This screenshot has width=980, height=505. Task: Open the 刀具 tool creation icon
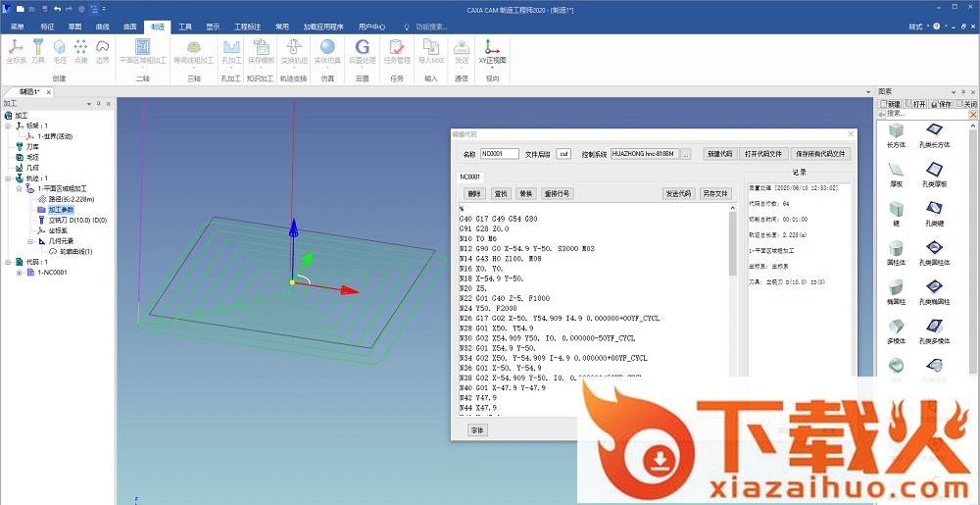pos(38,51)
